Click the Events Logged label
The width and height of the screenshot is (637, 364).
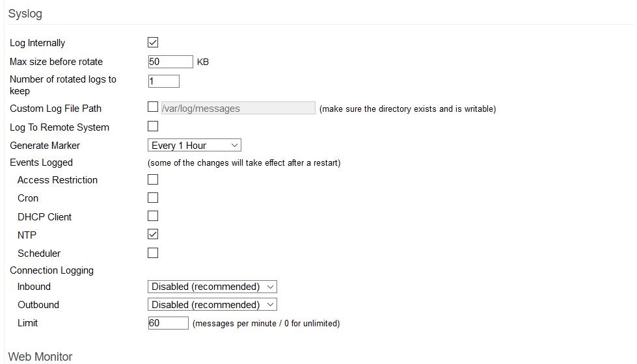click(42, 162)
